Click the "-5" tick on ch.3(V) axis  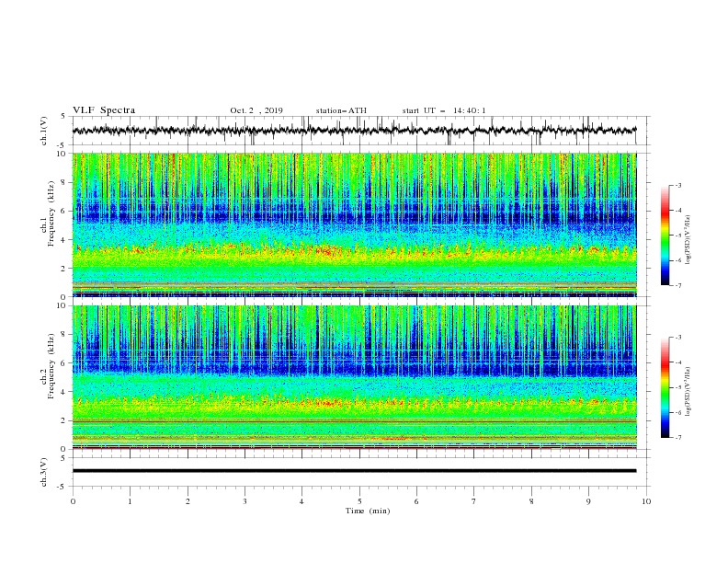62,487
